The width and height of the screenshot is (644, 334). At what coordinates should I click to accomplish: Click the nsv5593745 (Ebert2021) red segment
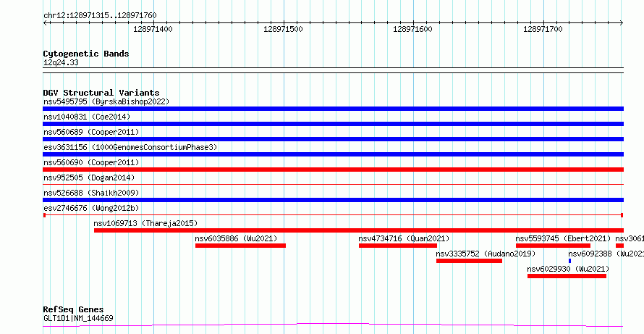click(x=553, y=246)
